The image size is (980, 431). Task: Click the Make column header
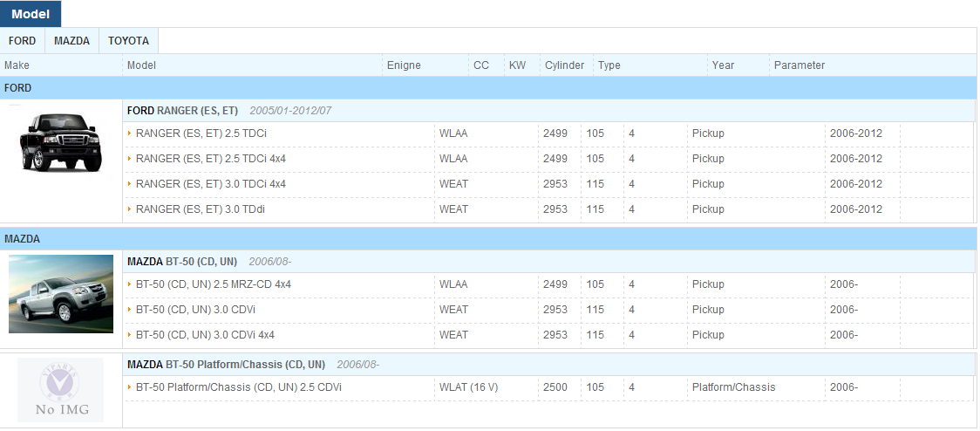coord(17,65)
